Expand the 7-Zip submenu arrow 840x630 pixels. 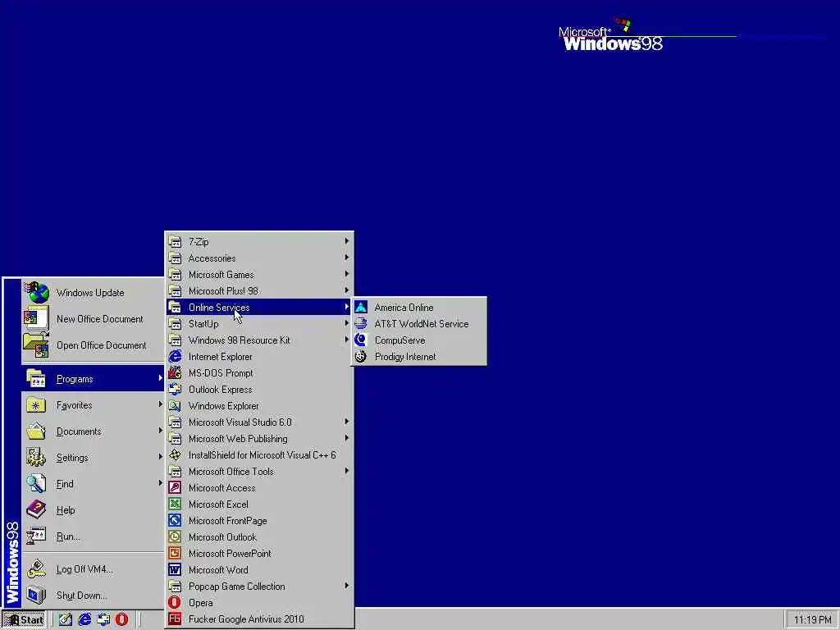(x=347, y=241)
